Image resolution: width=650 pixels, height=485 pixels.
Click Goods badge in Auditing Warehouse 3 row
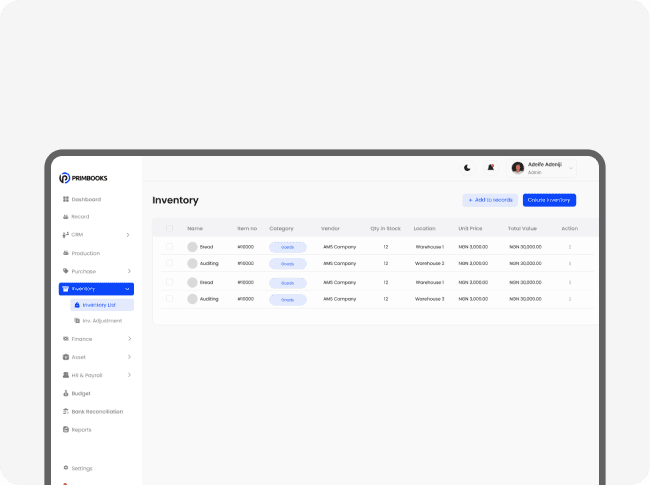[x=288, y=299]
